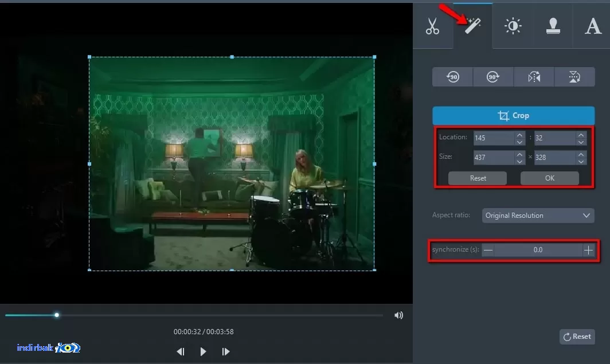
Task: Click the Size height field showing 328
Action: click(555, 158)
